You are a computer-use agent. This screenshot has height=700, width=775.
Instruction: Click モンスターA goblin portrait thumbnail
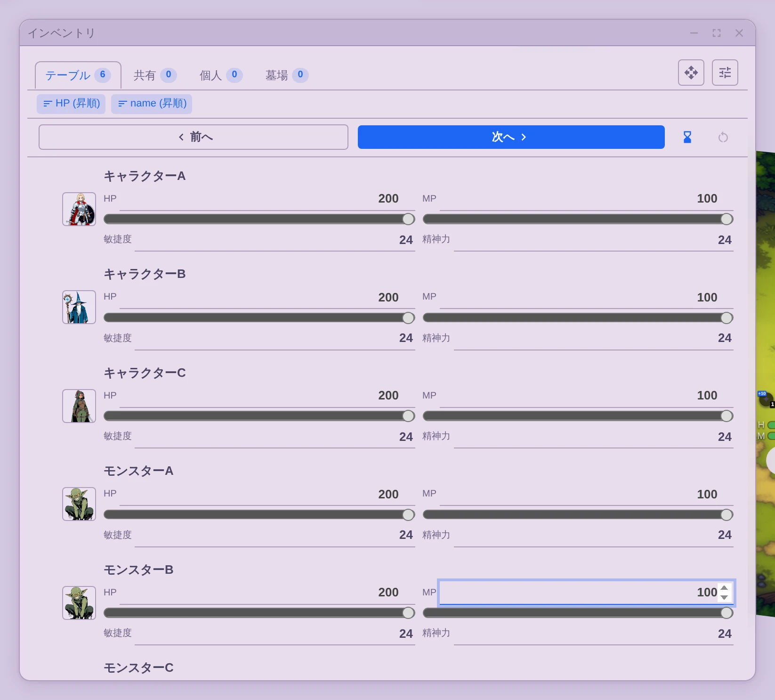tap(79, 504)
